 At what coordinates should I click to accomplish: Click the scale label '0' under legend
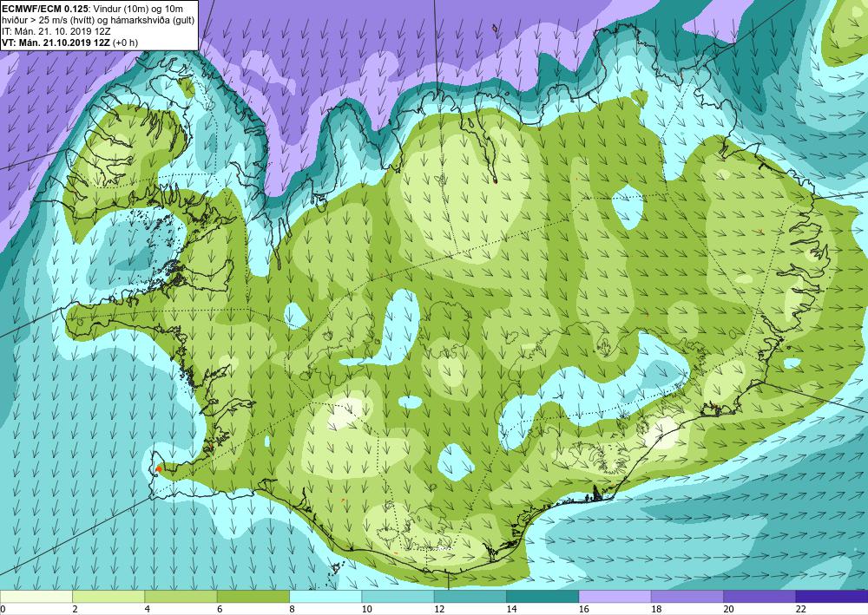click(3, 610)
